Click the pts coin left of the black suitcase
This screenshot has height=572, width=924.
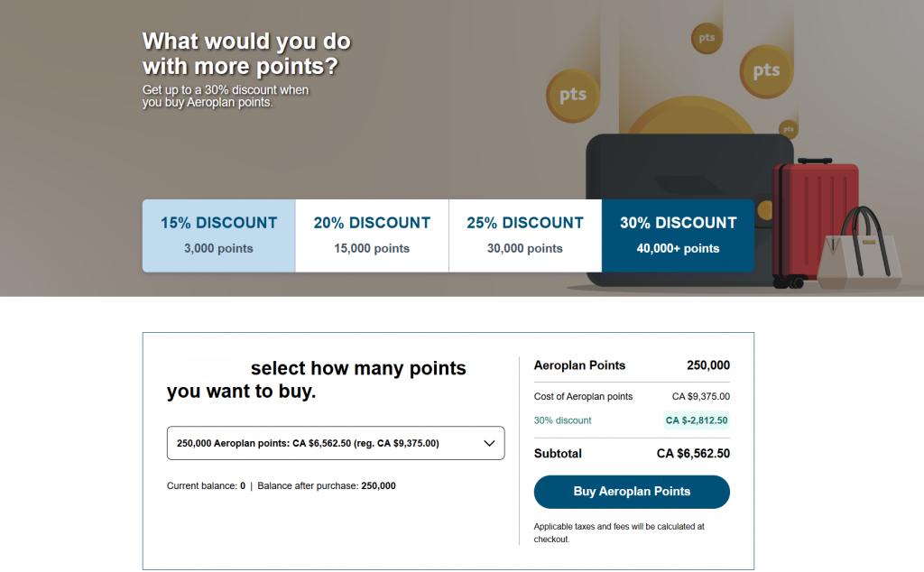pyautogui.click(x=573, y=95)
